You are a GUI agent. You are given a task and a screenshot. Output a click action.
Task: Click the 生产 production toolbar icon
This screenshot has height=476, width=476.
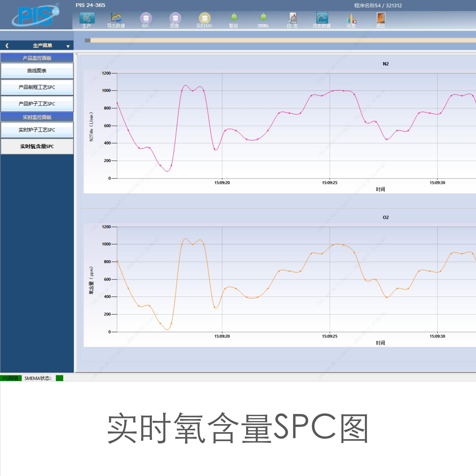pyautogui.click(x=87, y=19)
